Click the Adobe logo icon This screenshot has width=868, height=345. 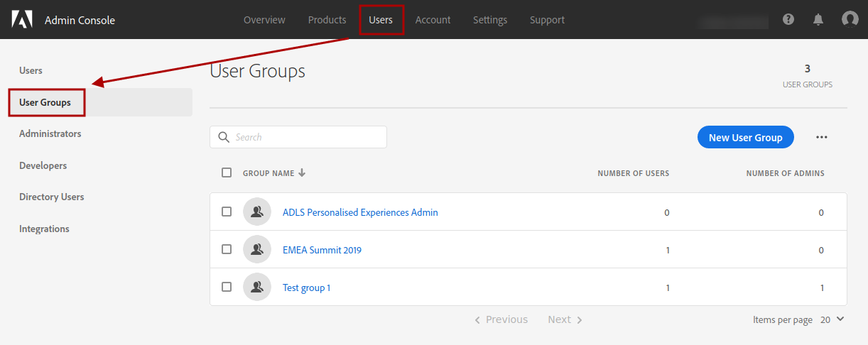pyautogui.click(x=23, y=20)
